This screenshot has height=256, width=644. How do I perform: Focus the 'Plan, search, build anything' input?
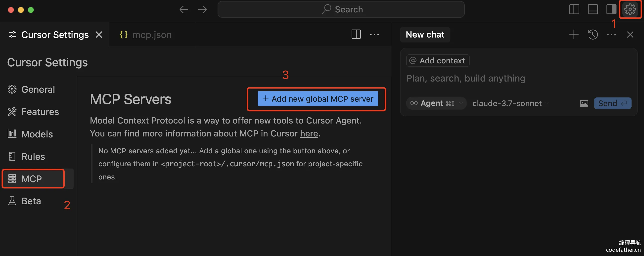519,78
